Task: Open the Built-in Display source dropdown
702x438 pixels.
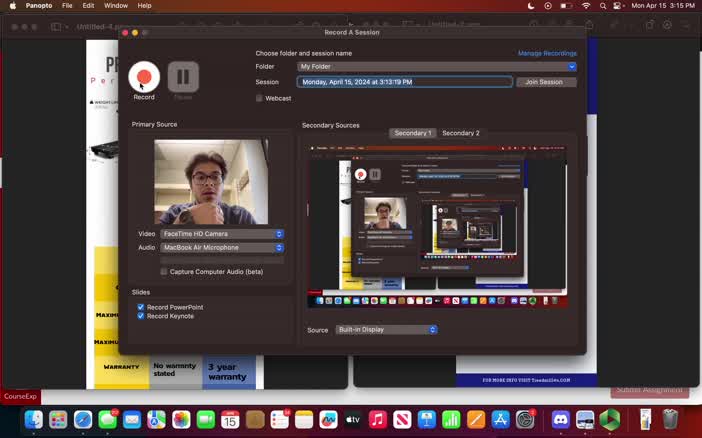Action: [386, 330]
